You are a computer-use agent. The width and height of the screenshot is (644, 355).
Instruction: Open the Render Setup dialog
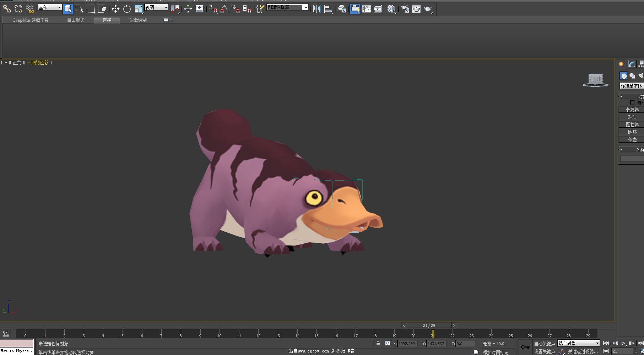pos(405,9)
